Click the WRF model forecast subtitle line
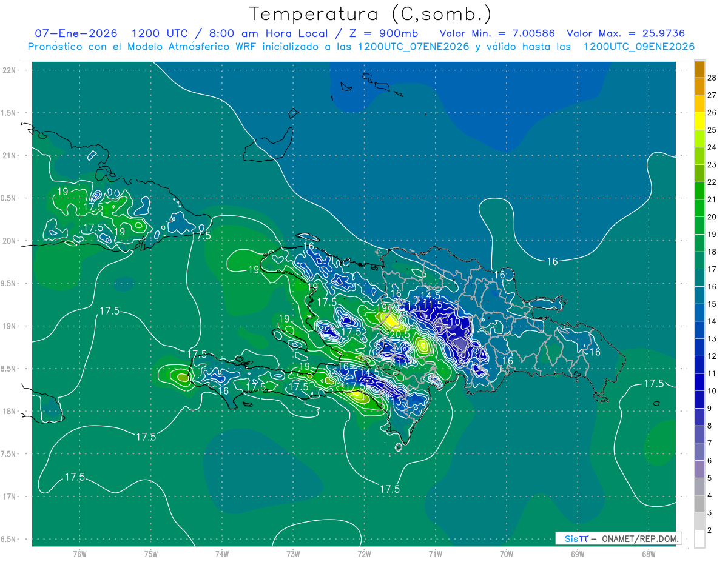 click(x=360, y=47)
